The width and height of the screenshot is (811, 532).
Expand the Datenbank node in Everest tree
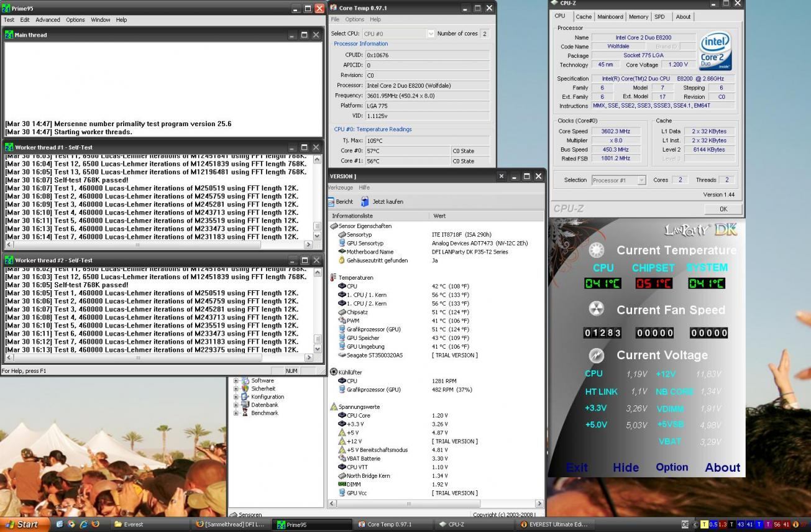pyautogui.click(x=236, y=405)
